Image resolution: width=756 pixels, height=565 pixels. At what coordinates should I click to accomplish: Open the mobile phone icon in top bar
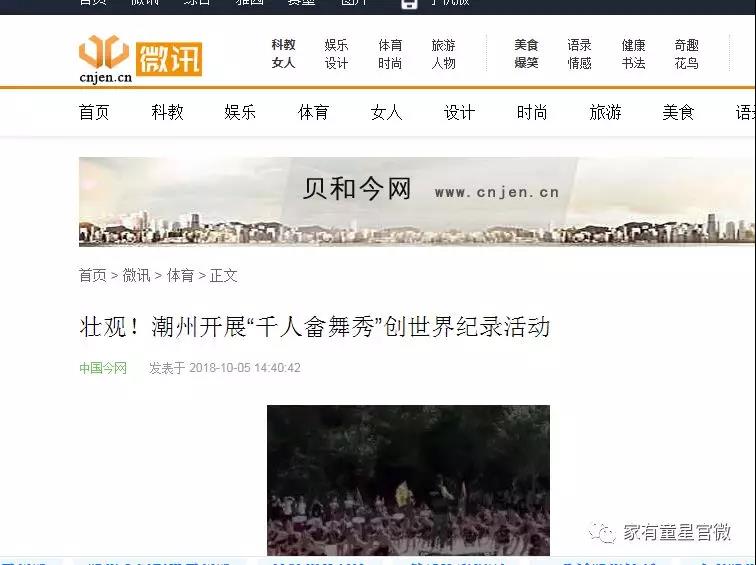tap(409, 4)
